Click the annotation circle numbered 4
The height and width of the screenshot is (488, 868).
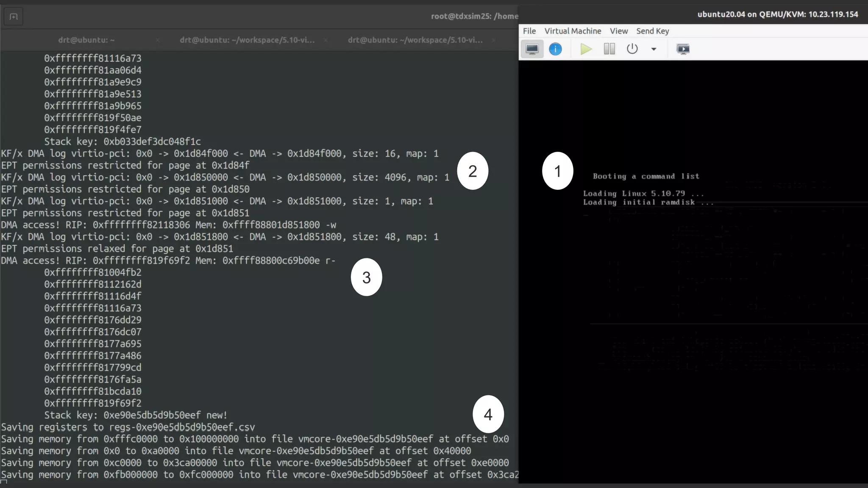coord(488,414)
